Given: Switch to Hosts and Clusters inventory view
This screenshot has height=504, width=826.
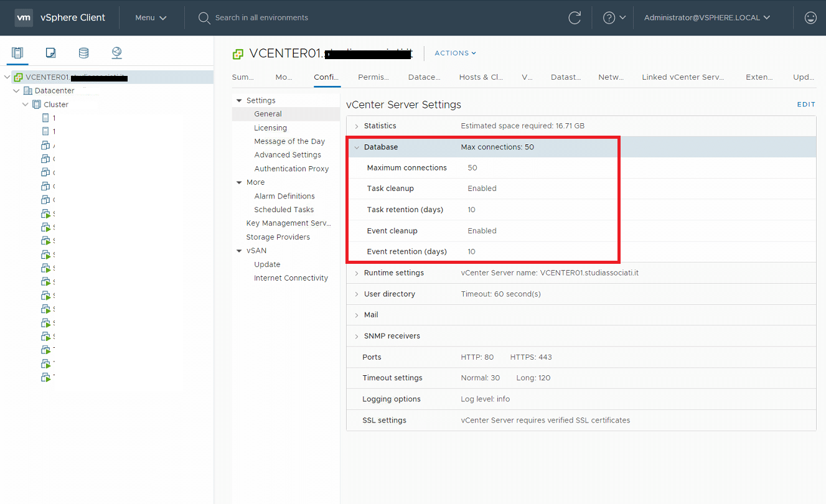Looking at the screenshot, I should [17, 53].
